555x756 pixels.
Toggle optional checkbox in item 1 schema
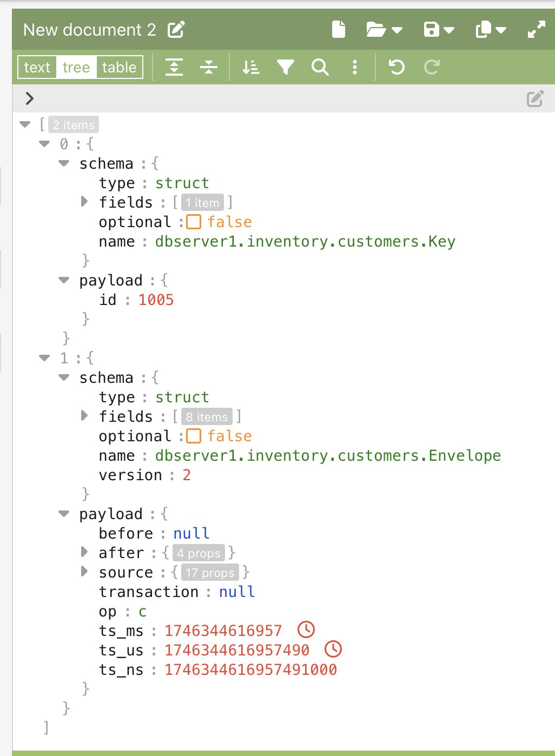194,436
